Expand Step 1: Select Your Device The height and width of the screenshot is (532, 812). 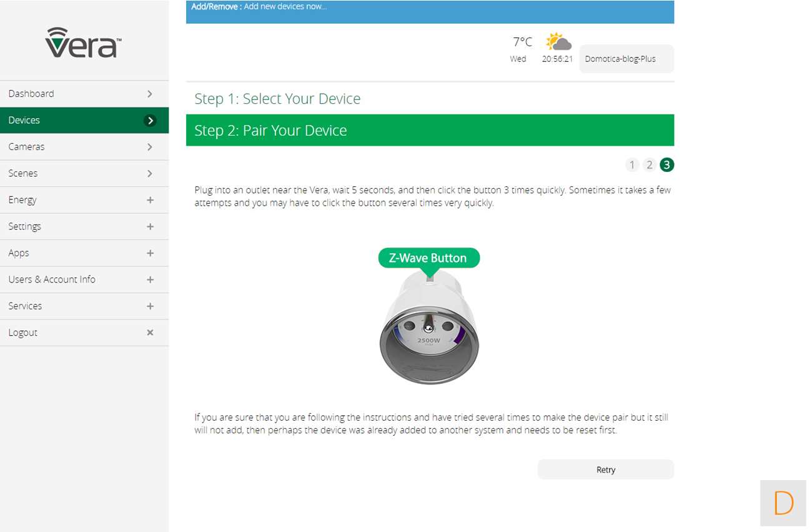click(277, 99)
